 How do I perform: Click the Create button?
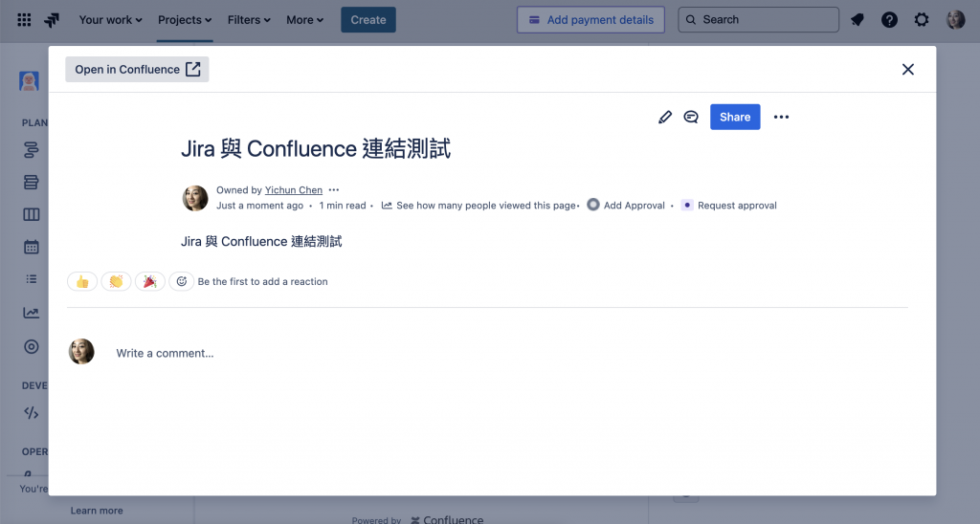click(x=368, y=20)
